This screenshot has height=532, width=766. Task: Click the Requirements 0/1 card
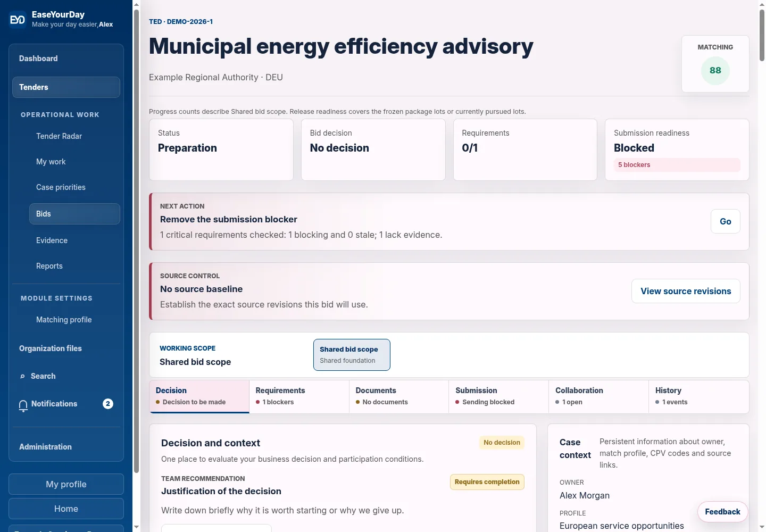[525, 149]
